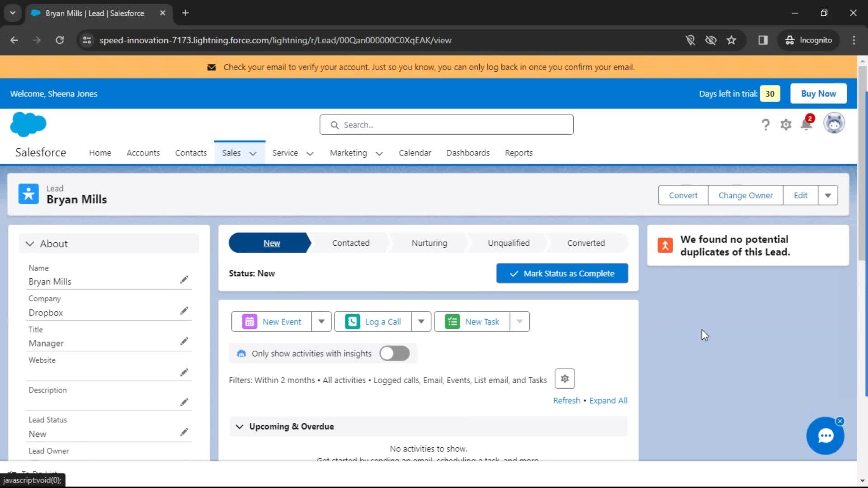Open more actions dropdown beside Edit

[x=828, y=195]
